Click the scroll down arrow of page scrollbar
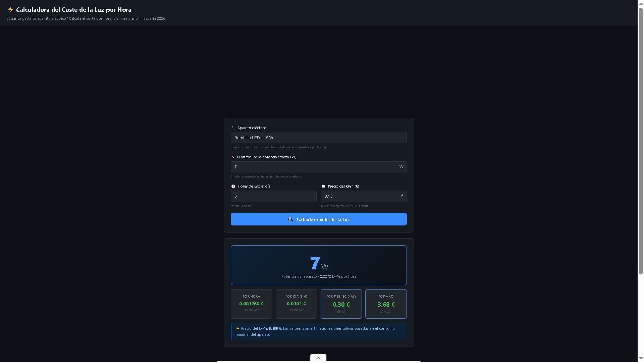Viewport: 644px width, 363px height. pos(641,359)
